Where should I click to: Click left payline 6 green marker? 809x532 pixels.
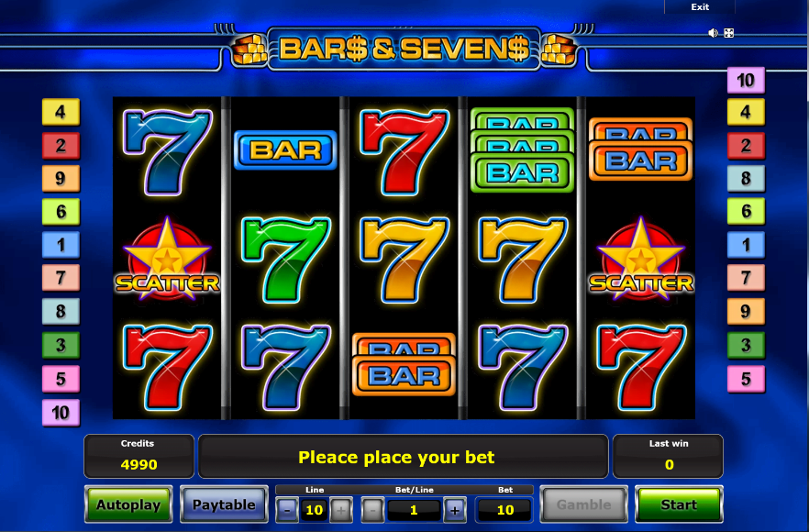[61, 211]
